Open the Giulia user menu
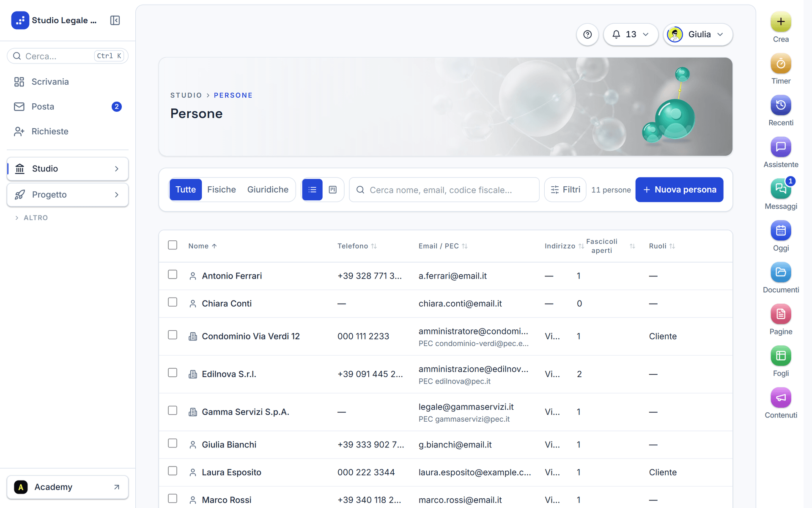Image resolution: width=812 pixels, height=508 pixels. tap(698, 34)
